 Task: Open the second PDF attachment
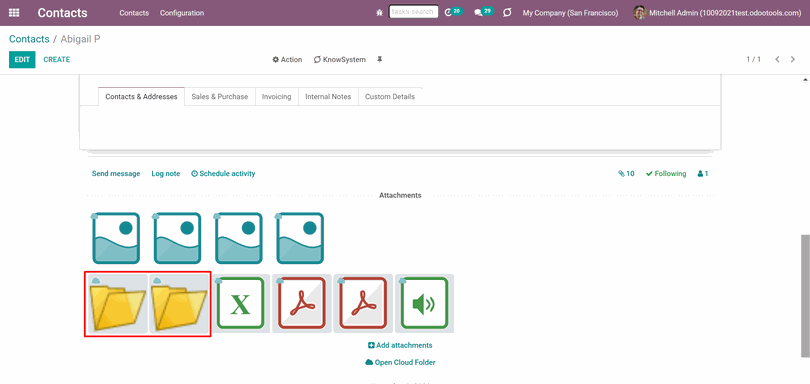363,303
